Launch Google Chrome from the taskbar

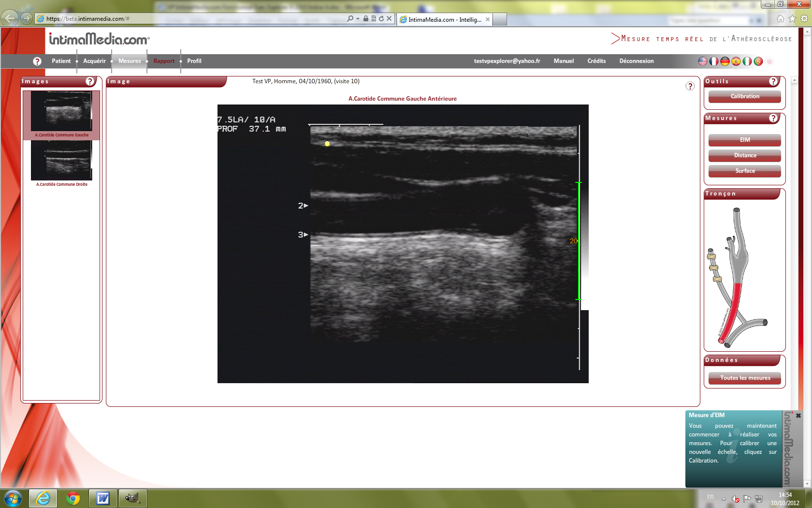pyautogui.click(x=73, y=498)
